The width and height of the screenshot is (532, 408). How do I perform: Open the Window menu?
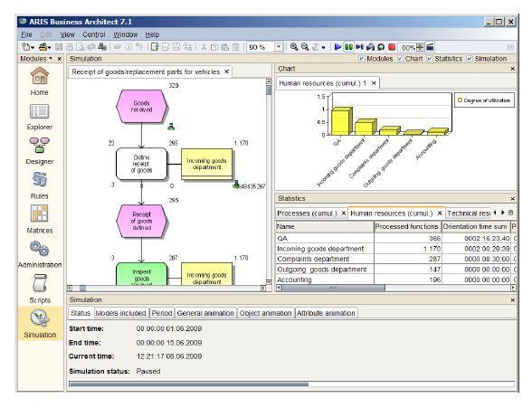125,34
